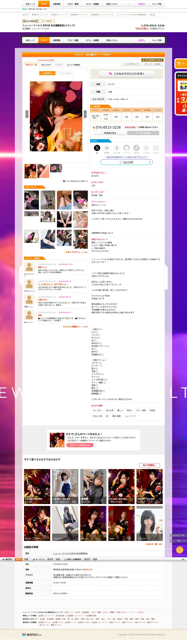Screen dimensions: 187x644
Task: Open the 金山 area link in footer
Action: point(103,619)
